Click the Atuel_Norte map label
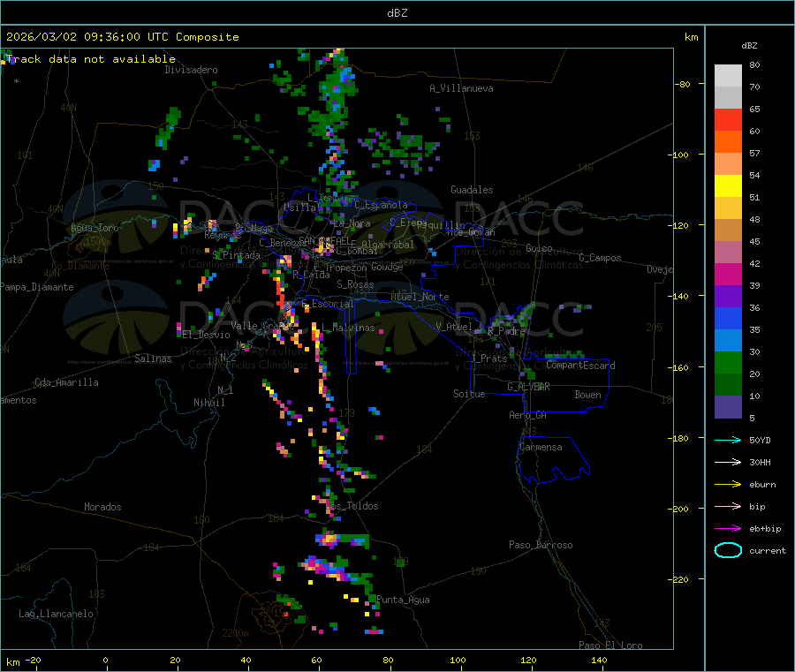This screenshot has height=672, width=795. click(420, 297)
